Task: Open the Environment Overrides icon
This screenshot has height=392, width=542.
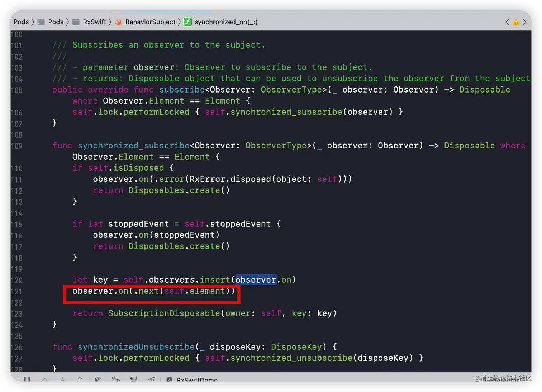Action: (x=134, y=379)
